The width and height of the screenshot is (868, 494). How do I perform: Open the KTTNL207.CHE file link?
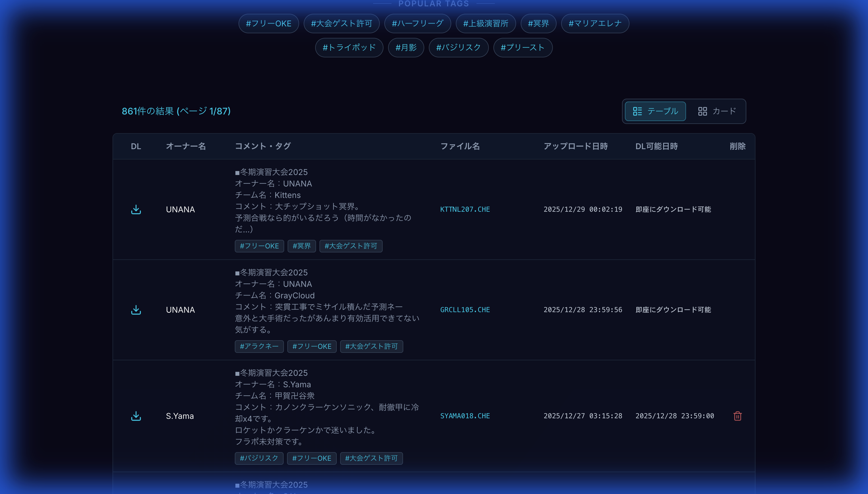coord(465,209)
